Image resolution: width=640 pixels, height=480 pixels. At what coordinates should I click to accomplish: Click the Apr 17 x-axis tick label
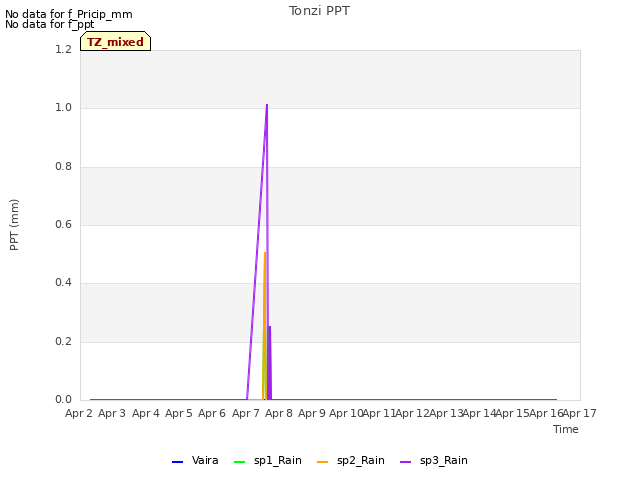pos(580,413)
